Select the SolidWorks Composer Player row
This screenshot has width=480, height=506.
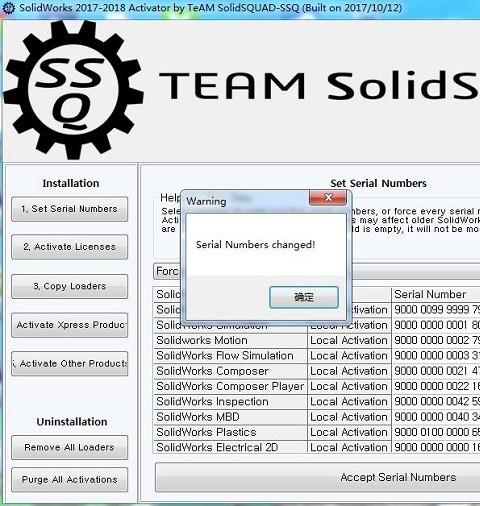point(317,386)
